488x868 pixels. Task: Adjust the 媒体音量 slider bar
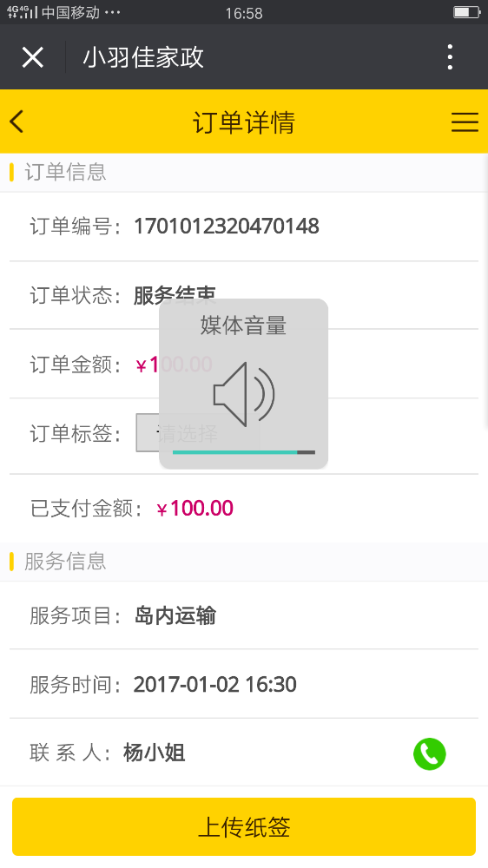[244, 452]
